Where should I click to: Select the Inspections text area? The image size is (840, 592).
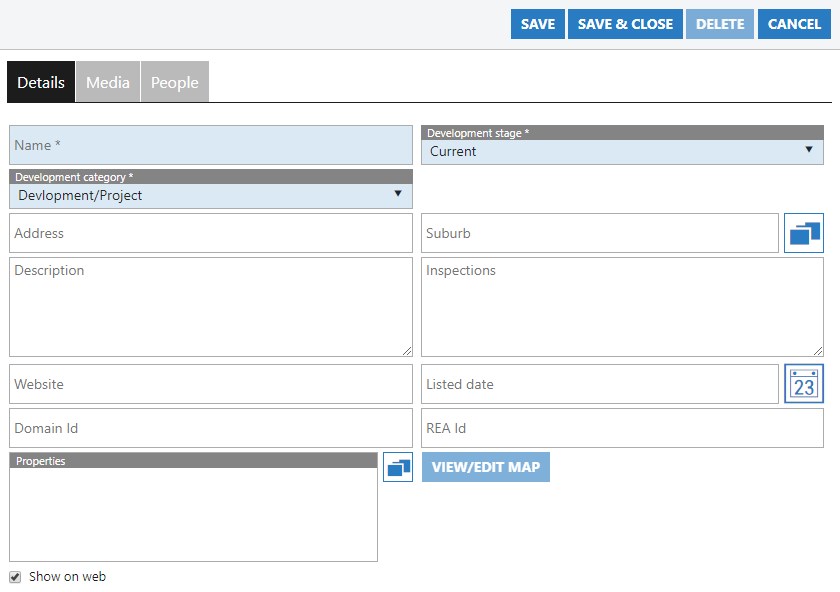622,307
